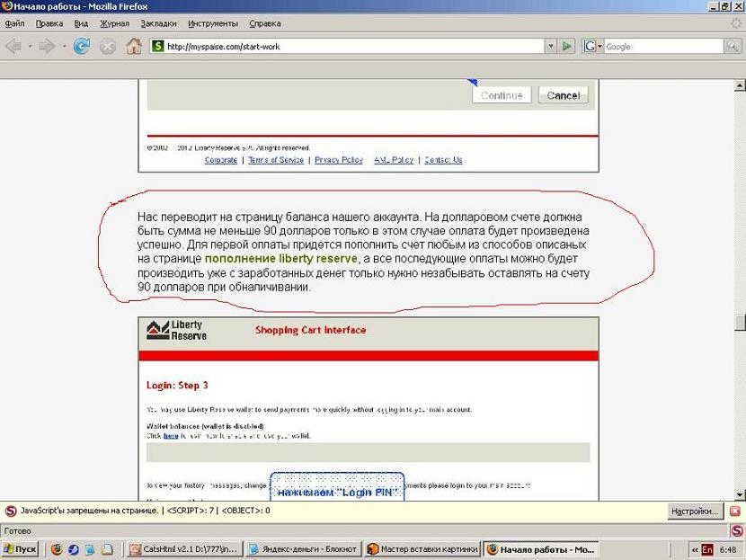Viewport: 746px width, 560px height.
Task: Click the Continue button
Action: pyautogui.click(x=502, y=95)
